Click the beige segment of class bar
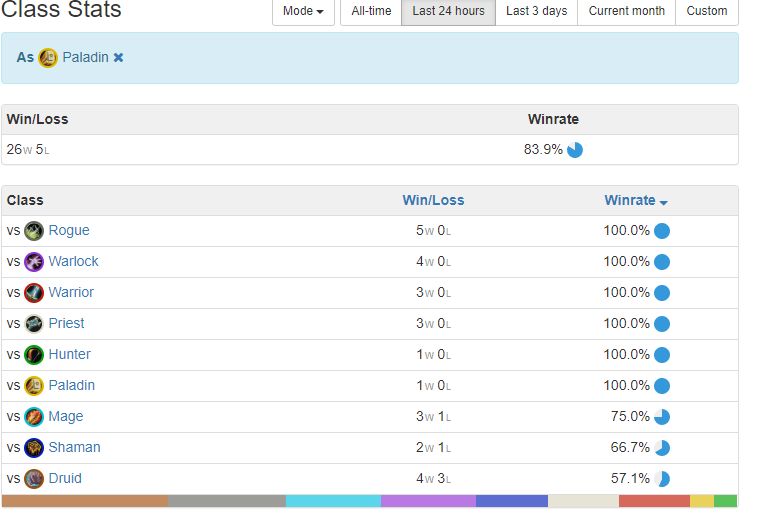This screenshot has height=511, width=764. point(583,501)
